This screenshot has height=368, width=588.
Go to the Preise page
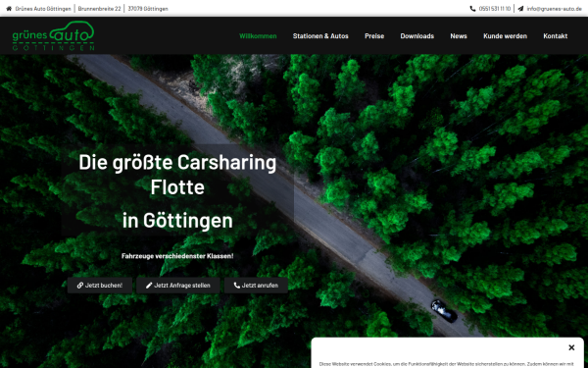pyautogui.click(x=374, y=36)
